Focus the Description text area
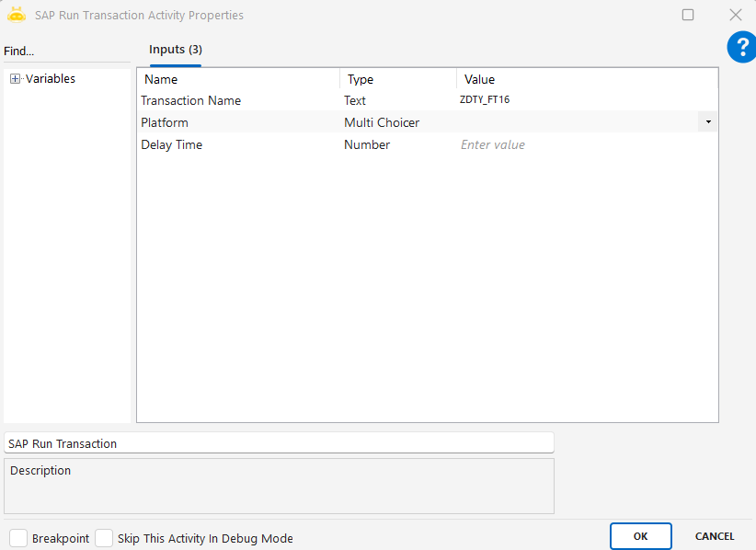Viewport: 756px width, 550px height. point(279,486)
